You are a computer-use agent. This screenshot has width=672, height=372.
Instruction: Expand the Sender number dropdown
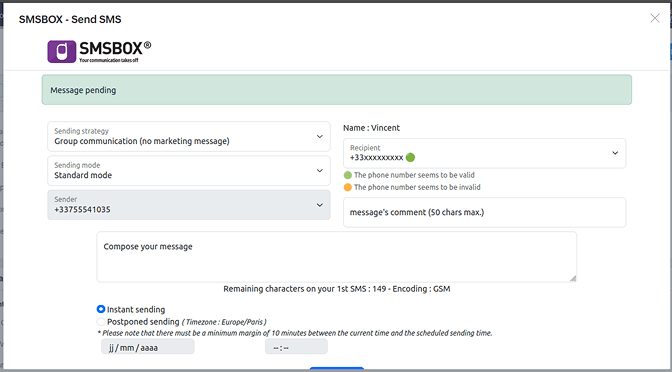[189, 205]
